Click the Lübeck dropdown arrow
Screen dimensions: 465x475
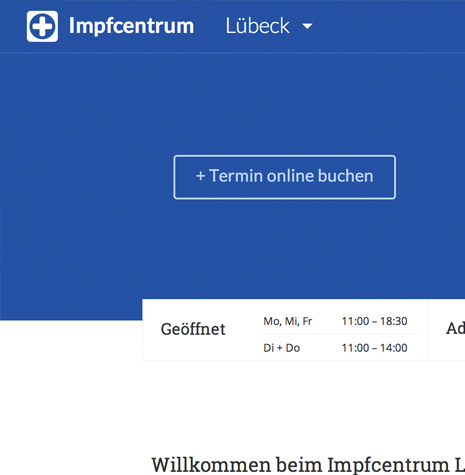307,26
